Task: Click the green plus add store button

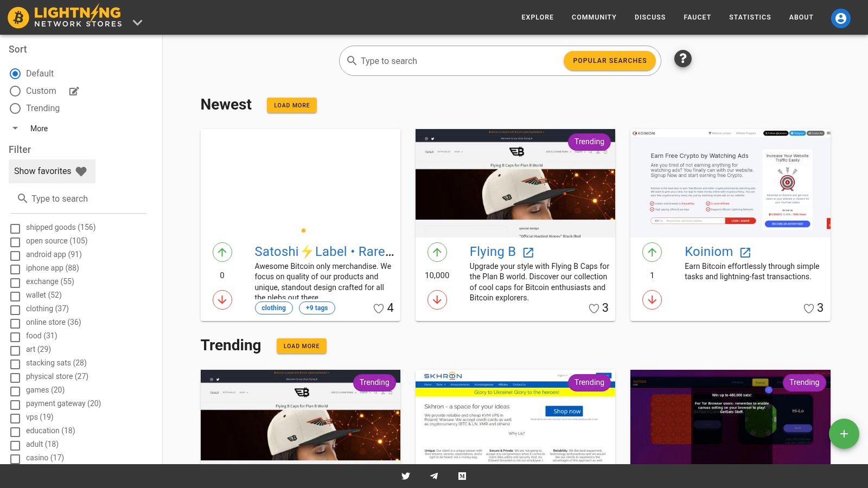Action: point(844,434)
